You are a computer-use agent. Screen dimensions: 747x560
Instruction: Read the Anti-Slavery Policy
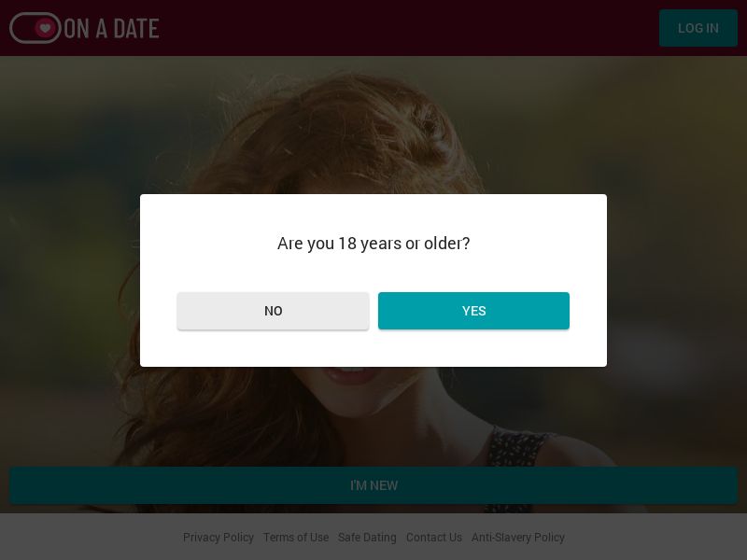point(518,538)
